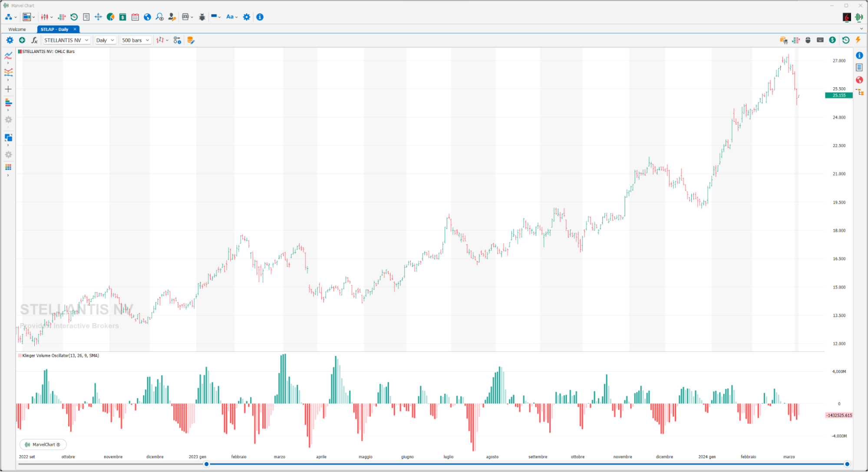This screenshot has height=472, width=868.
Task: Click the info icon in right side panel
Action: pos(859,55)
